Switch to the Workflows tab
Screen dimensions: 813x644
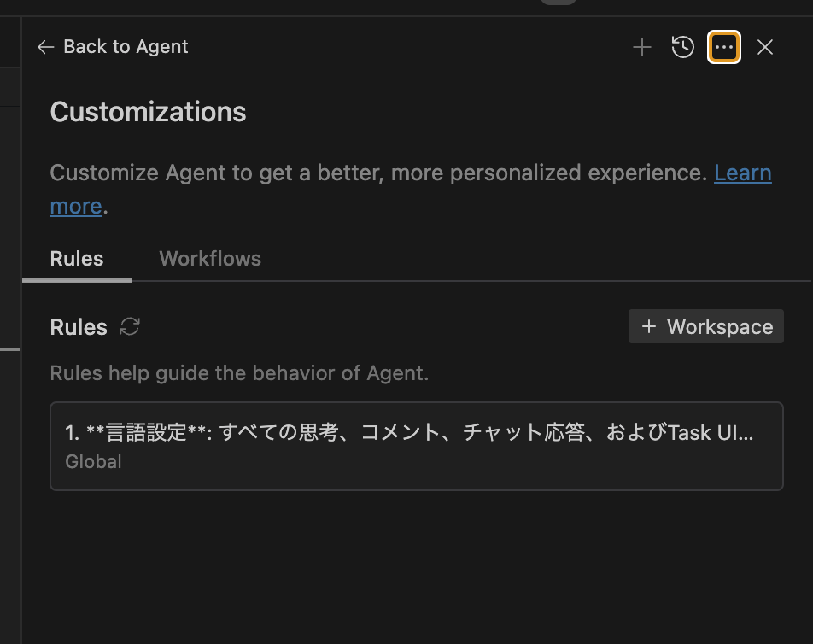click(x=209, y=259)
